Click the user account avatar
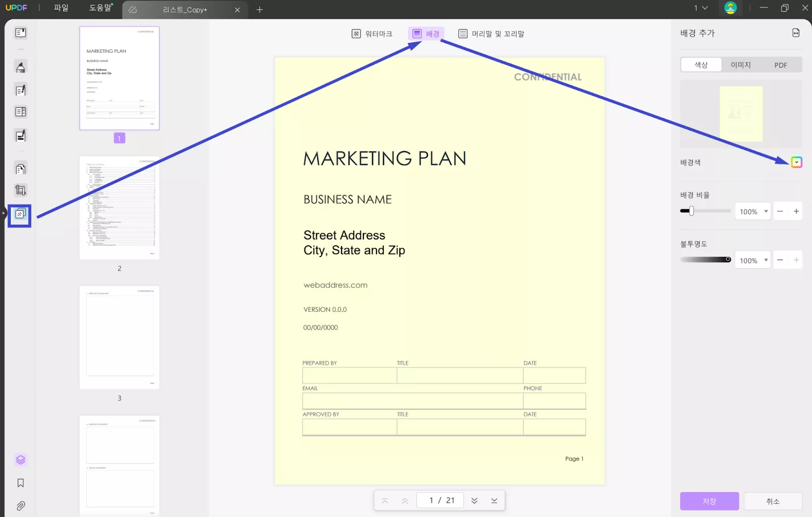The width and height of the screenshot is (812, 517). [x=730, y=8]
